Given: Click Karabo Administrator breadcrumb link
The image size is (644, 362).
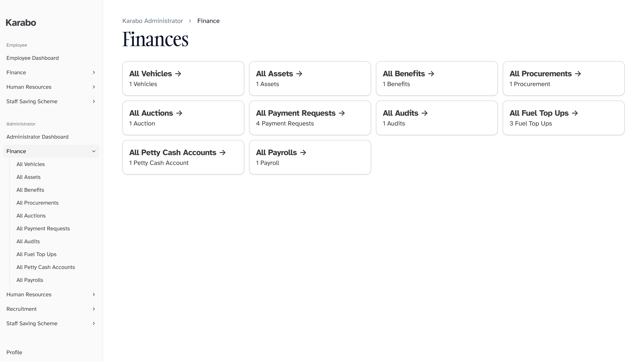Looking at the screenshot, I should (153, 21).
